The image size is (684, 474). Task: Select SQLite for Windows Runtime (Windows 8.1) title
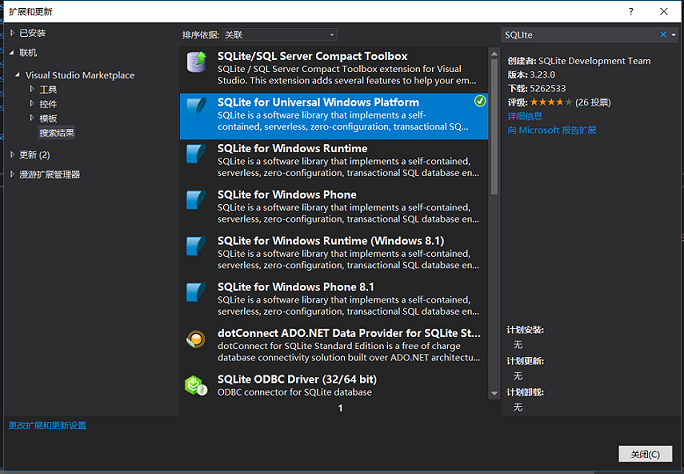click(331, 241)
